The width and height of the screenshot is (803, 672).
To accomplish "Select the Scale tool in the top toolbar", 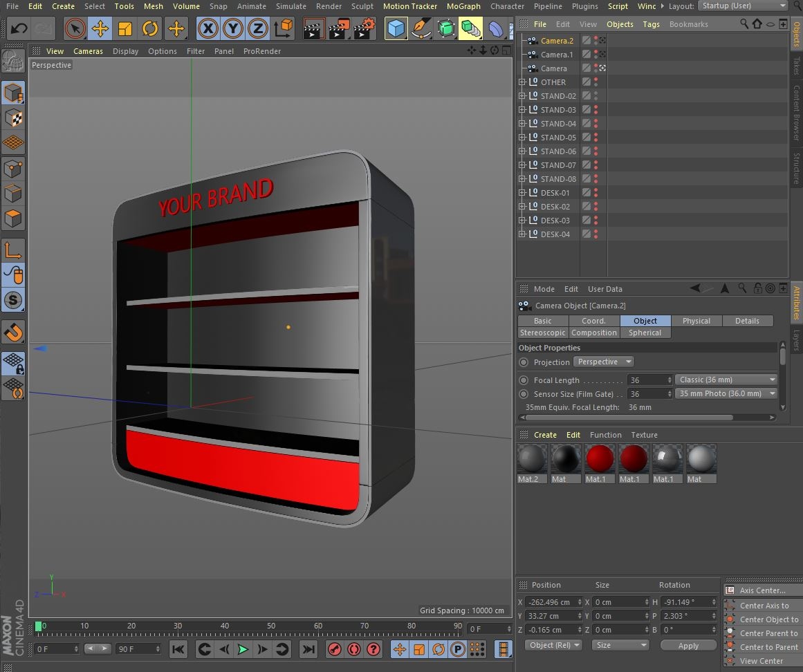I will [125, 29].
